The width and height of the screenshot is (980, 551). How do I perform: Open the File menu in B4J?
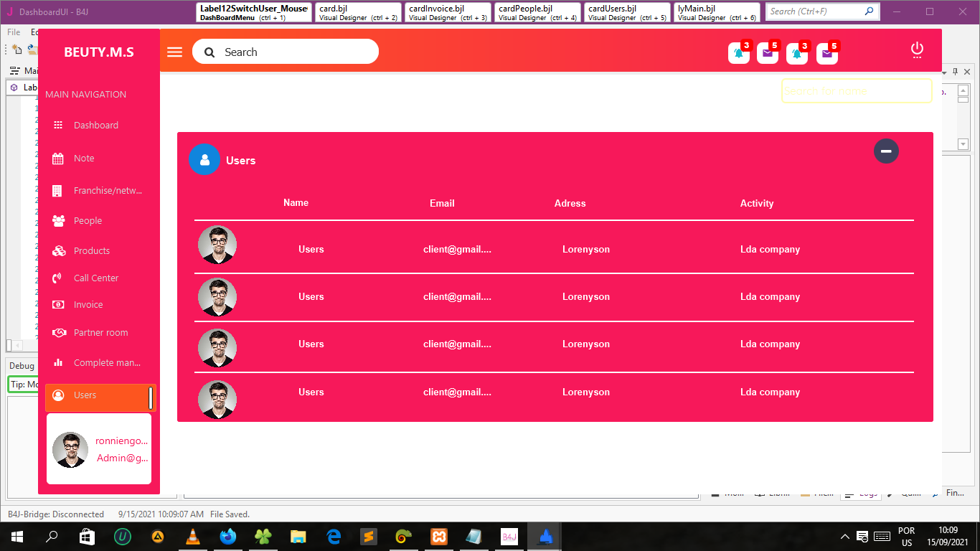tap(14, 32)
